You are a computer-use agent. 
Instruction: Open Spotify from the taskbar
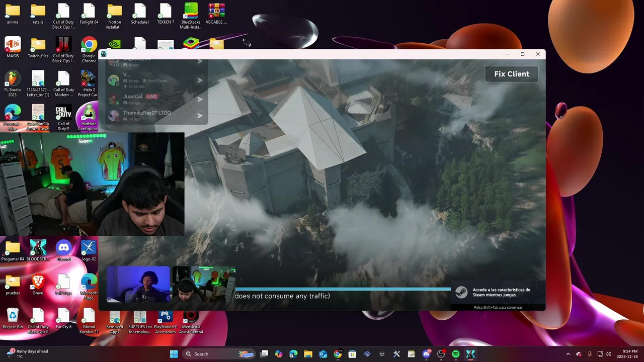tap(456, 354)
